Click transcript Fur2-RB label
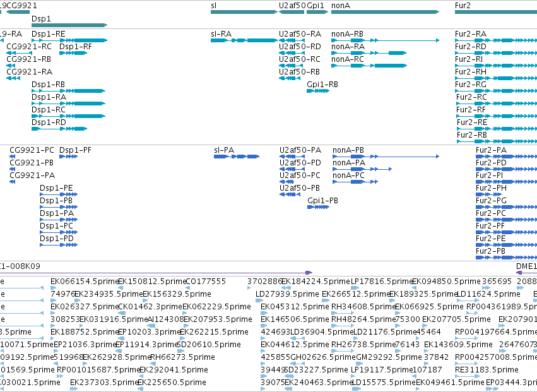This screenshot has height=392, width=537. coord(472,135)
